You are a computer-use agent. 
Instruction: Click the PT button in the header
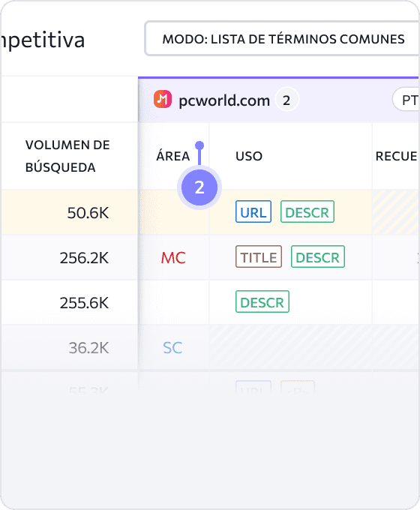pos(406,100)
